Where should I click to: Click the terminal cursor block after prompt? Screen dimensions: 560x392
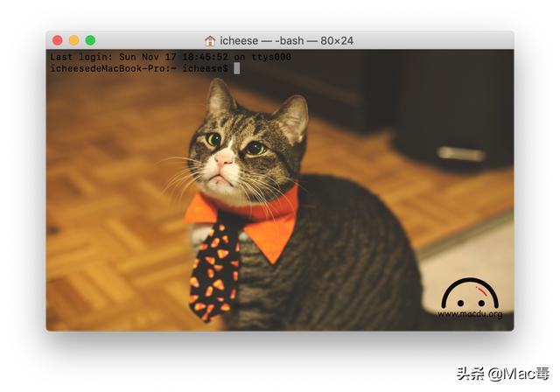[x=237, y=68]
